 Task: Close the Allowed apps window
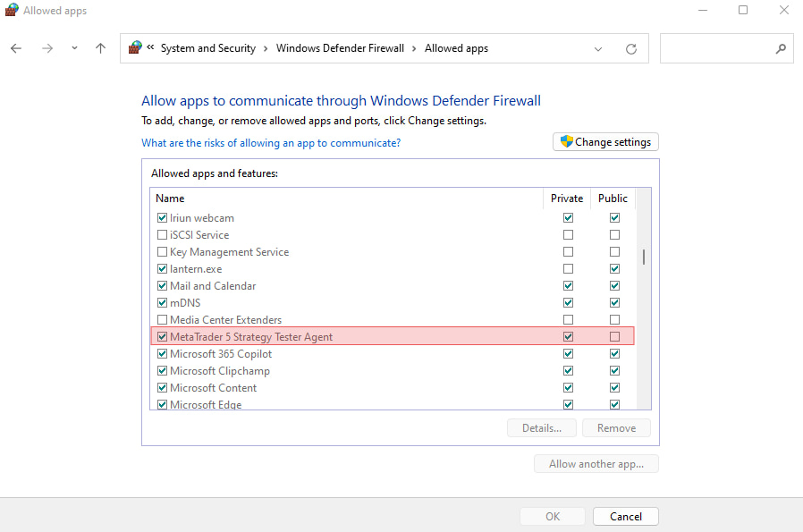click(783, 10)
